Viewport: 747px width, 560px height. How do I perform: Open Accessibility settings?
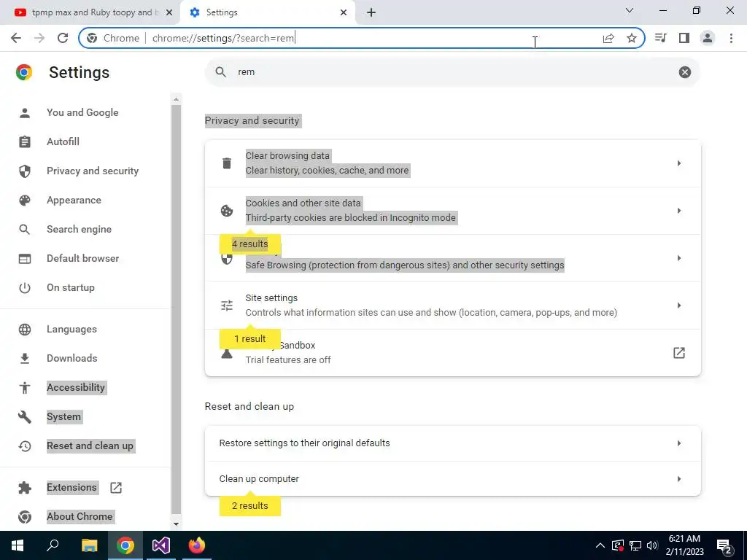76,388
